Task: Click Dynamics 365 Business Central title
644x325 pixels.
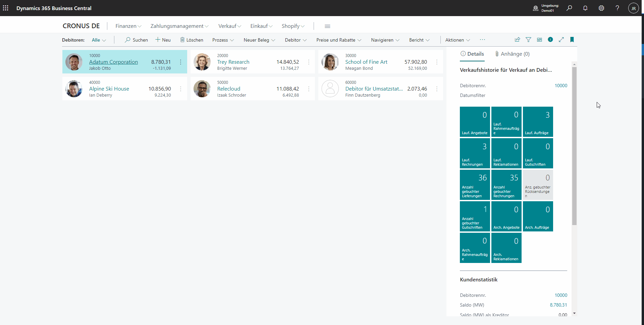Action: point(54,8)
